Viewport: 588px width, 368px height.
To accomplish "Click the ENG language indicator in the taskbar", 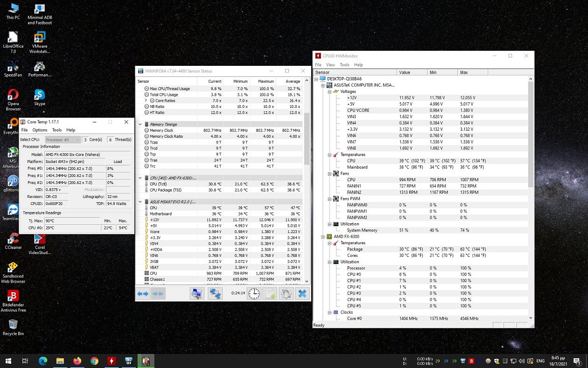I will [x=540, y=361].
